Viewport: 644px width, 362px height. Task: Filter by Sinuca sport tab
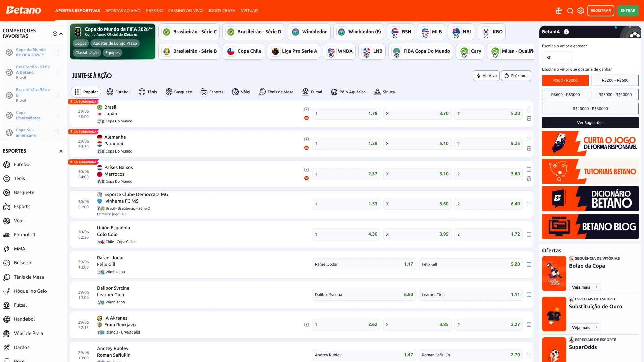pos(385,92)
